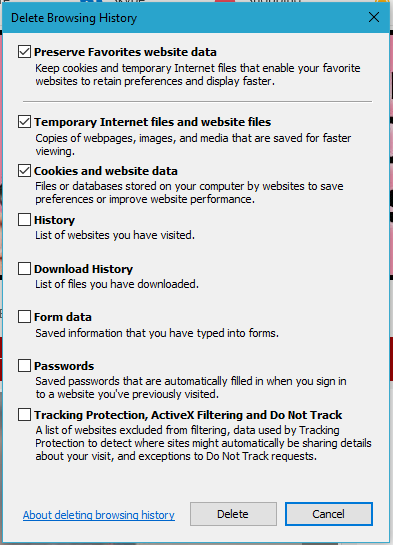Tick the Form data checkbox

(x=24, y=317)
